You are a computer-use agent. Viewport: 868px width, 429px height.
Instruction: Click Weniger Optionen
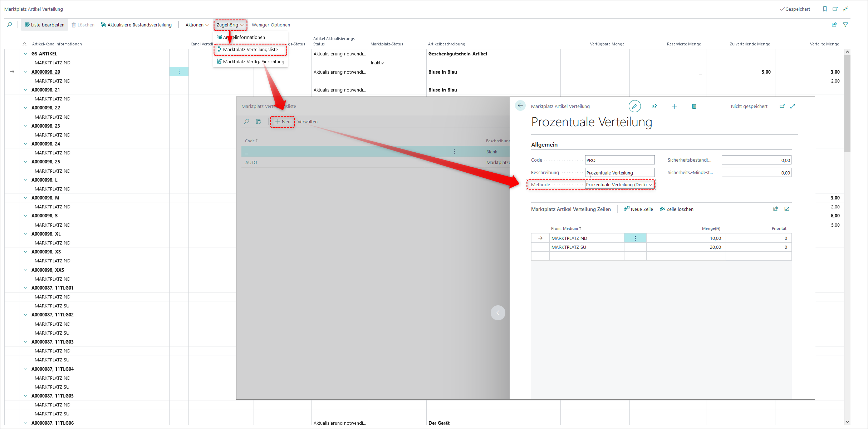[x=271, y=25]
